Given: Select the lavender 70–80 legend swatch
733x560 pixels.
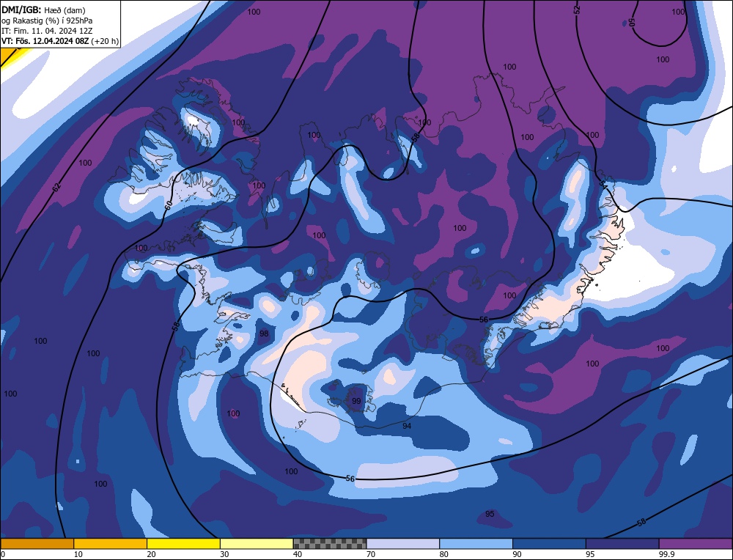Looking at the screenshot, I should coord(403,543).
